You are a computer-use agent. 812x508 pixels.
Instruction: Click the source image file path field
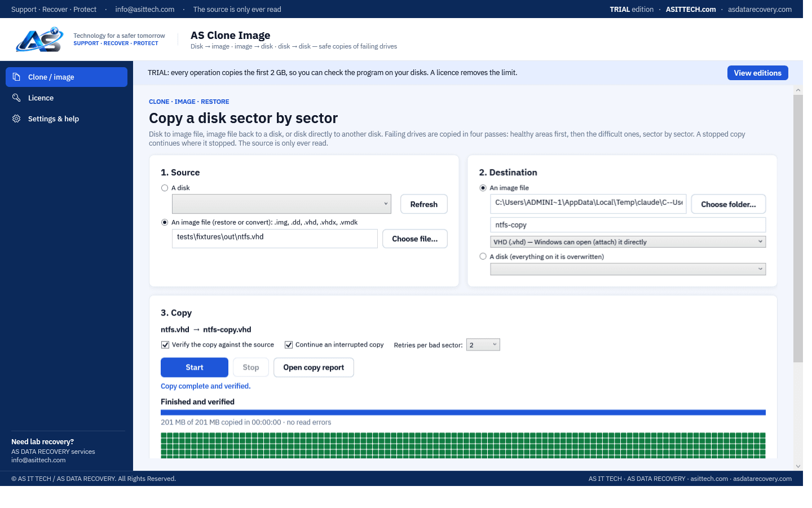tap(275, 238)
